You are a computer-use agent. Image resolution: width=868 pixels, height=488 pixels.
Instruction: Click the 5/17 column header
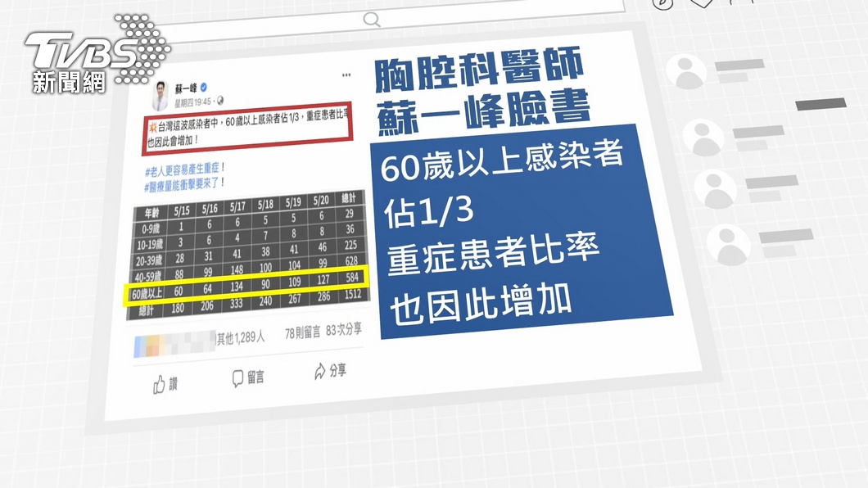237,206
